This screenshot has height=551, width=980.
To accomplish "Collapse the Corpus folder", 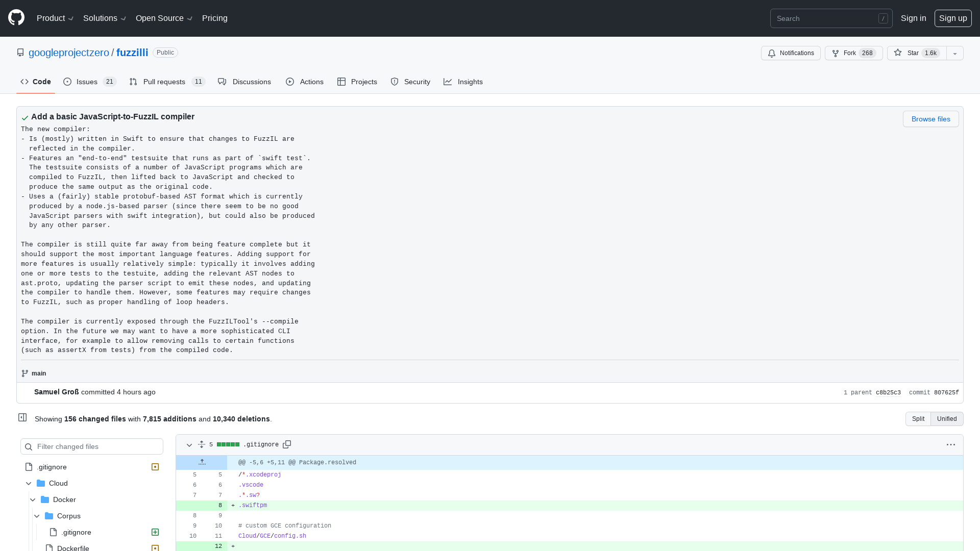I will point(37,516).
